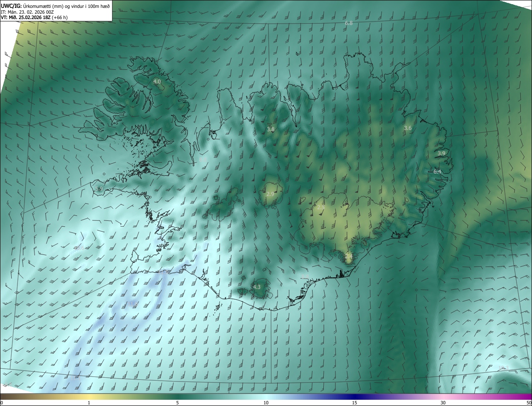Click the 6.4 value label on the east coast
This screenshot has width=532, height=406.
coord(437,171)
